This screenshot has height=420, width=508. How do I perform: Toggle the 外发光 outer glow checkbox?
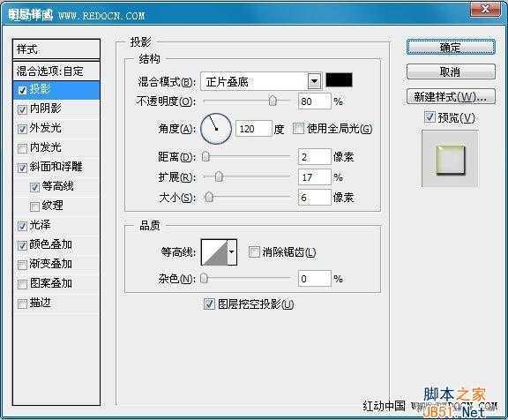pyautogui.click(x=22, y=129)
